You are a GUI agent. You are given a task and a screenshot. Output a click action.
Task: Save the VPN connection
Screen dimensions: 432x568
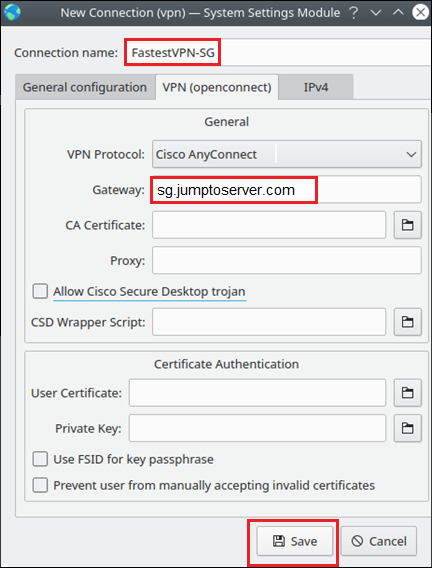pos(294,541)
